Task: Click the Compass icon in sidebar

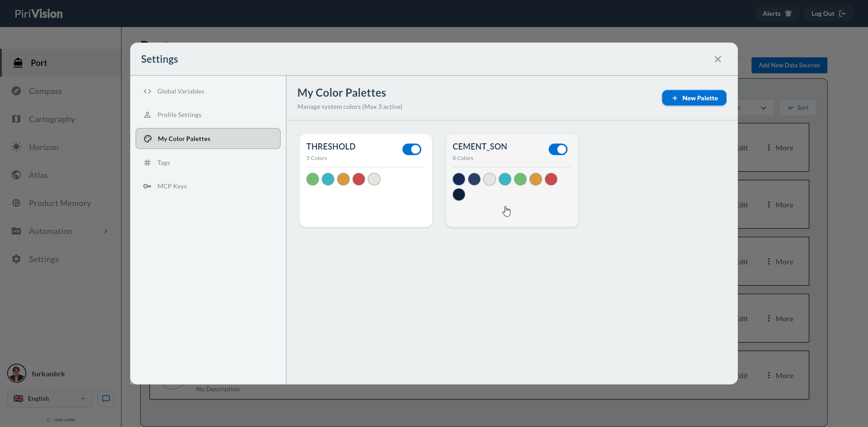Action: (x=16, y=91)
